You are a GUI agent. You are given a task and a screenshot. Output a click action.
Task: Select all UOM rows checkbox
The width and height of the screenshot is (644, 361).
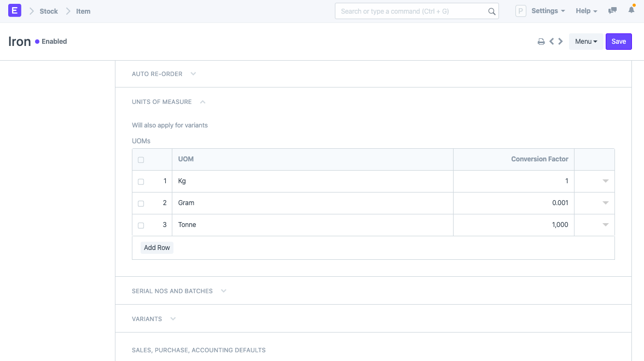(x=141, y=160)
